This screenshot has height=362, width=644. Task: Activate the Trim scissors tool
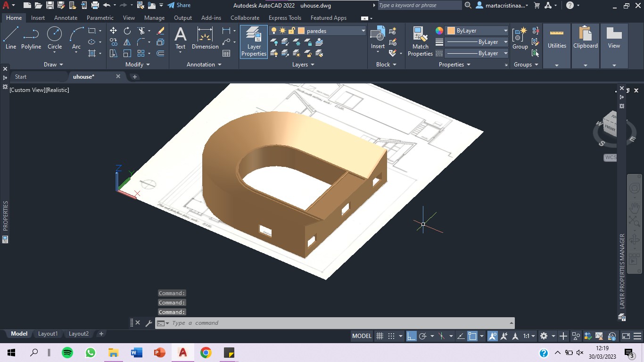[141, 31]
